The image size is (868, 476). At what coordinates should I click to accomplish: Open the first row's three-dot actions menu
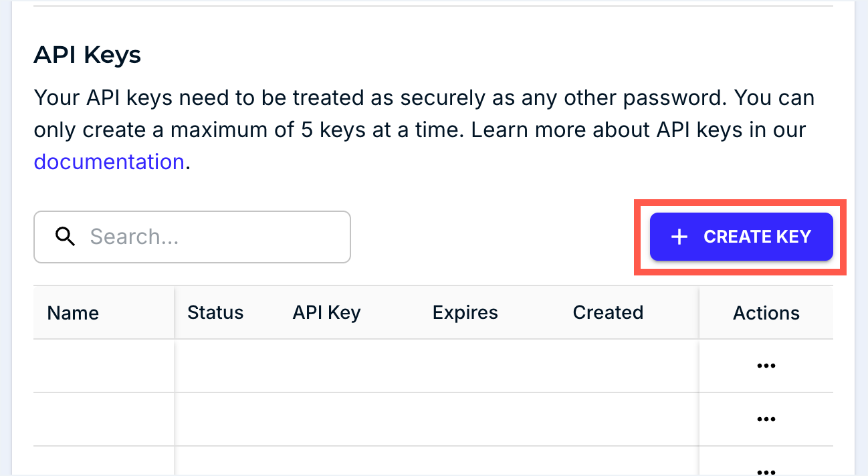point(766,366)
